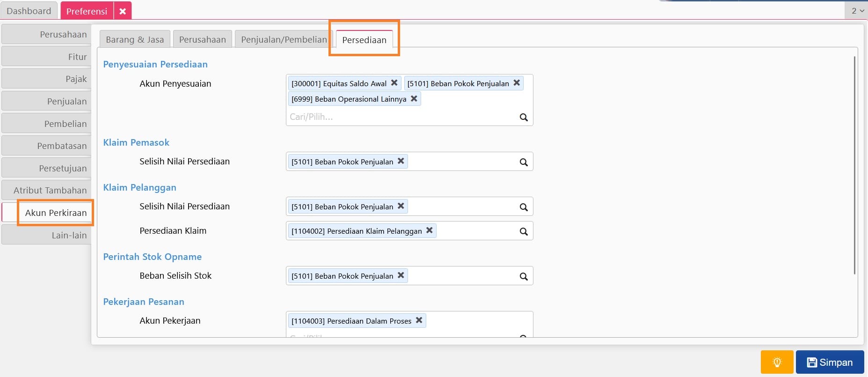868x377 pixels.
Task: Save preferences with the Simpan button
Action: tap(830, 362)
